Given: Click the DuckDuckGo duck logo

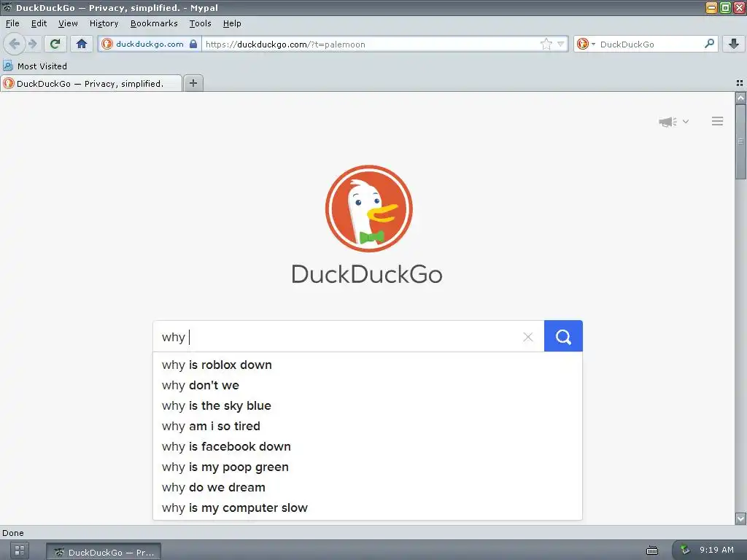Looking at the screenshot, I should tap(368, 208).
